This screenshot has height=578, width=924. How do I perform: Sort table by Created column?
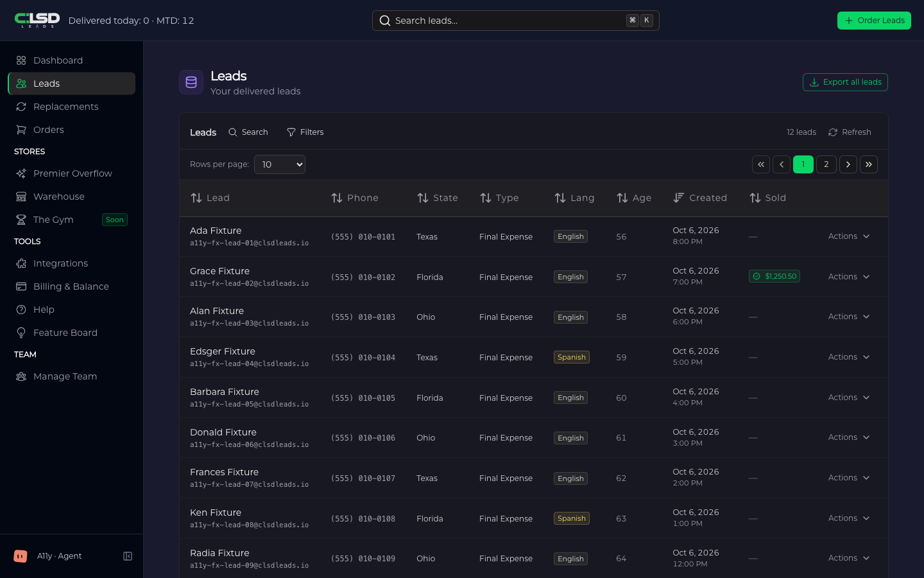pos(700,198)
